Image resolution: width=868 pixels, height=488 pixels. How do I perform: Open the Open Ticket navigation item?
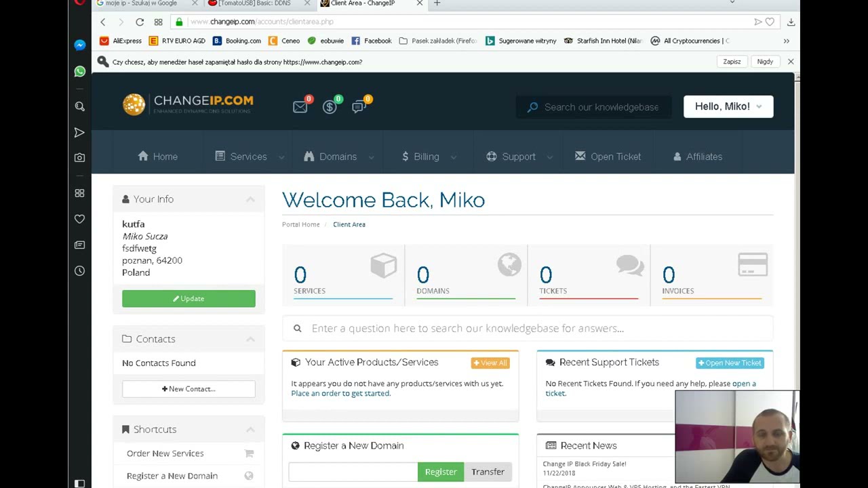(608, 157)
